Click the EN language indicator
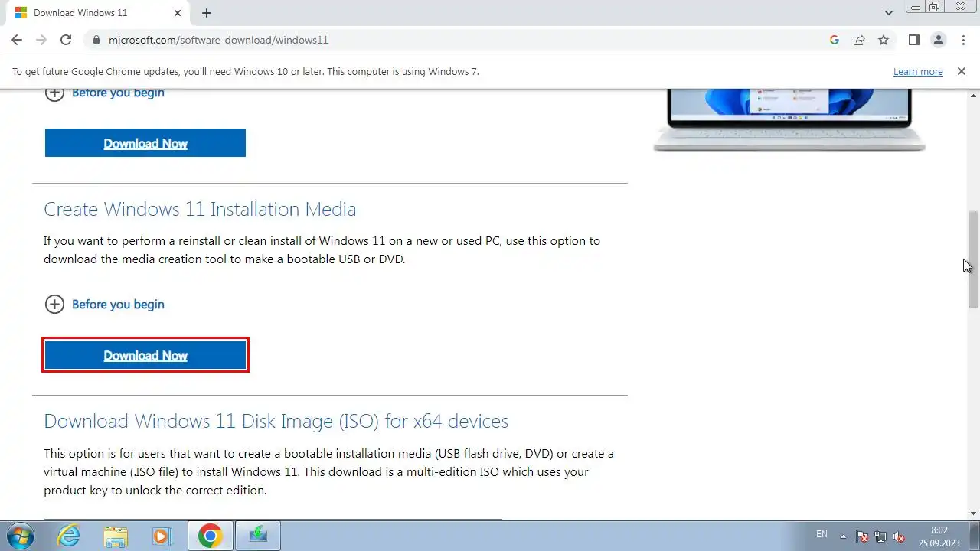 pyautogui.click(x=822, y=534)
